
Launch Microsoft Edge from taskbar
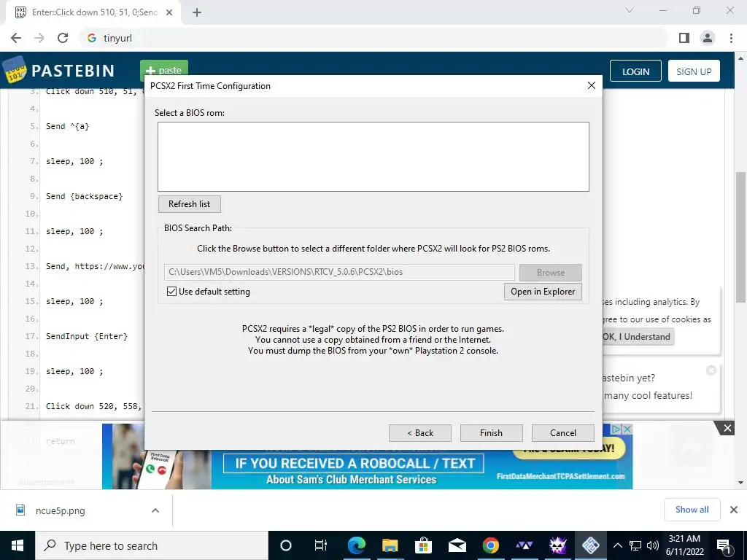356,545
